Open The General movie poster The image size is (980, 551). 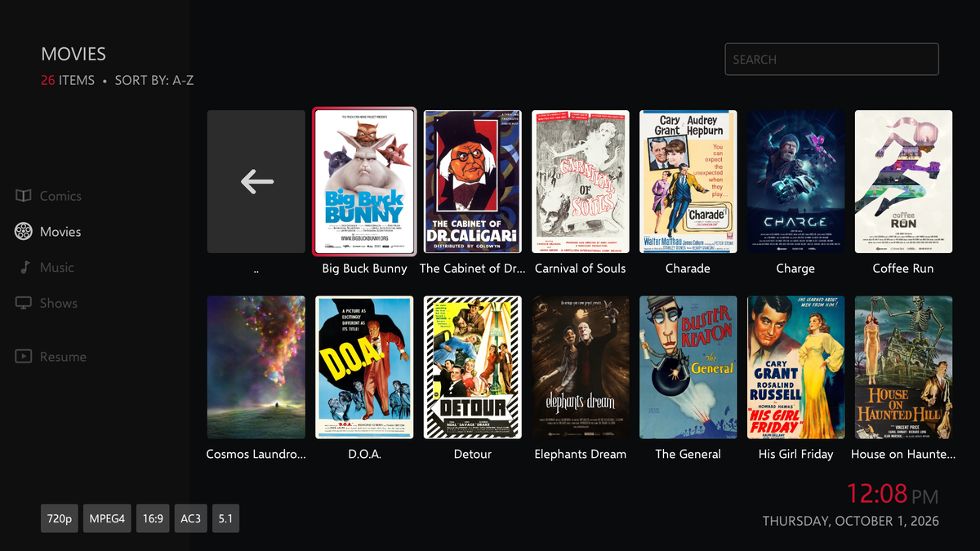pos(688,367)
